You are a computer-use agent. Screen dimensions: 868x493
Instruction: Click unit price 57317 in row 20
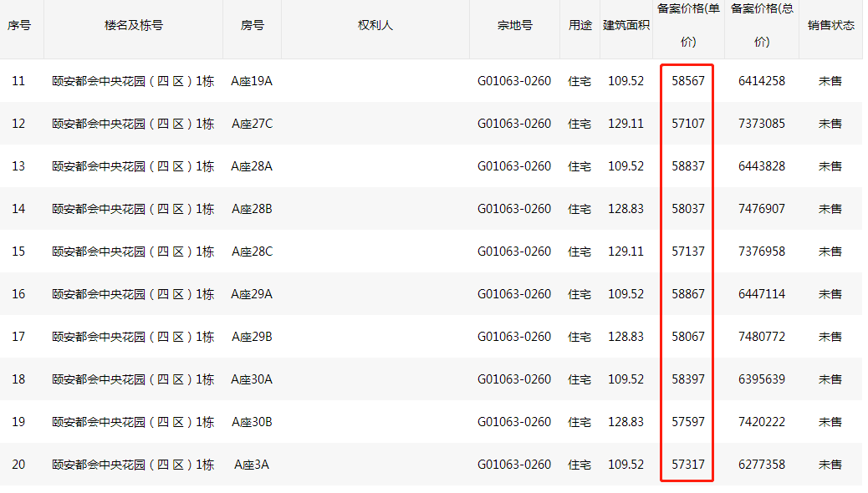point(688,465)
